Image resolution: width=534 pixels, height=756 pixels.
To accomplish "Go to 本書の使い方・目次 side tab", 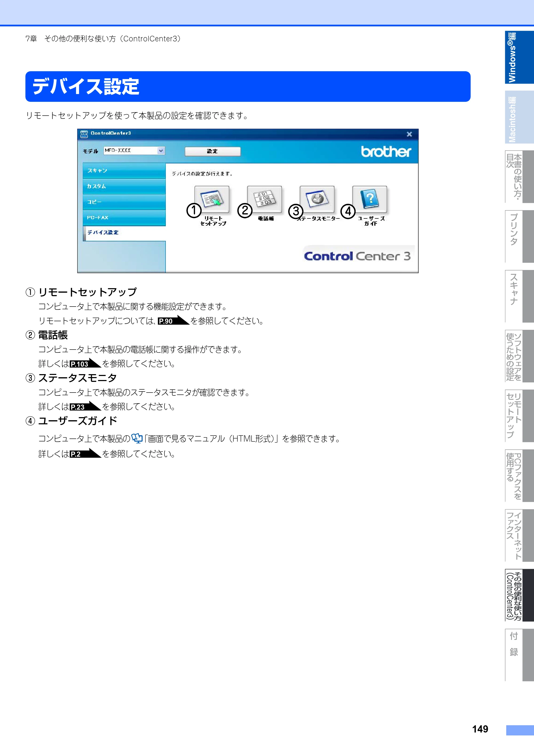I will coord(519,177).
